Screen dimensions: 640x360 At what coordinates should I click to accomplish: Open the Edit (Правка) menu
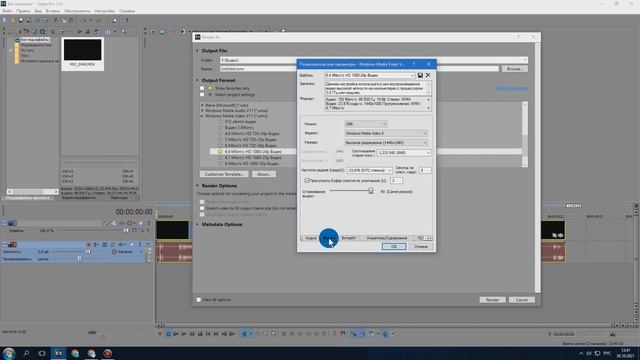point(23,11)
